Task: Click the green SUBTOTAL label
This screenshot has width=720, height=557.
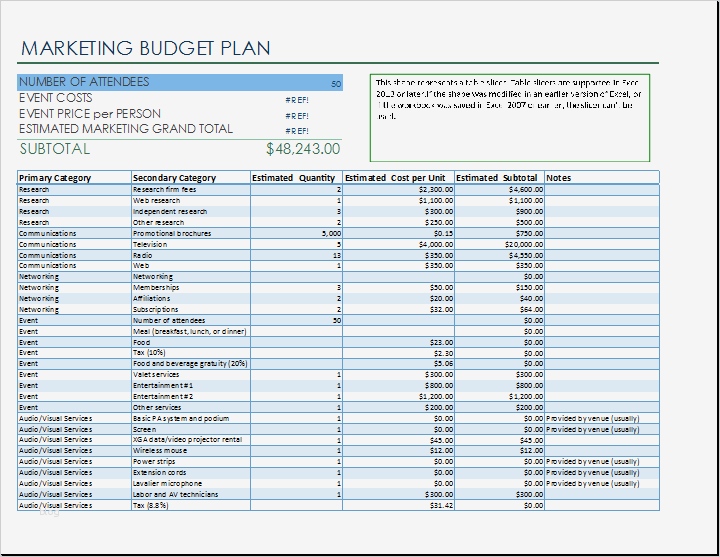Action: [x=55, y=149]
